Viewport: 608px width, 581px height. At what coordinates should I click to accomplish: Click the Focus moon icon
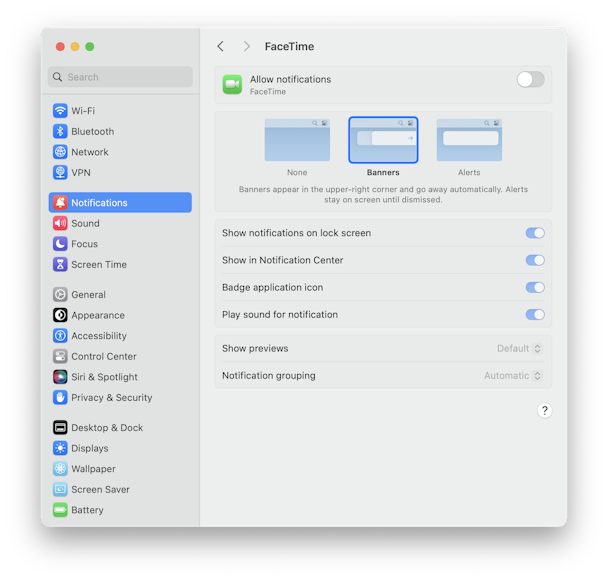(60, 244)
